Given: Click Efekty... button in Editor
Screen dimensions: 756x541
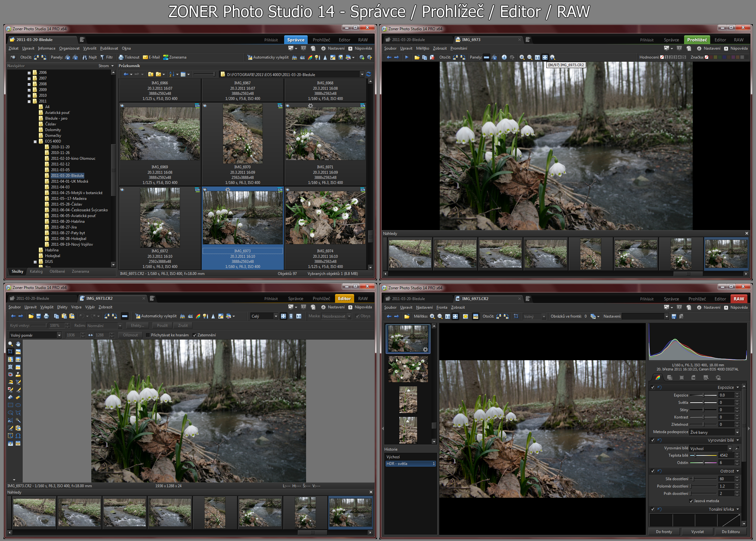Looking at the screenshot, I should tap(137, 326).
